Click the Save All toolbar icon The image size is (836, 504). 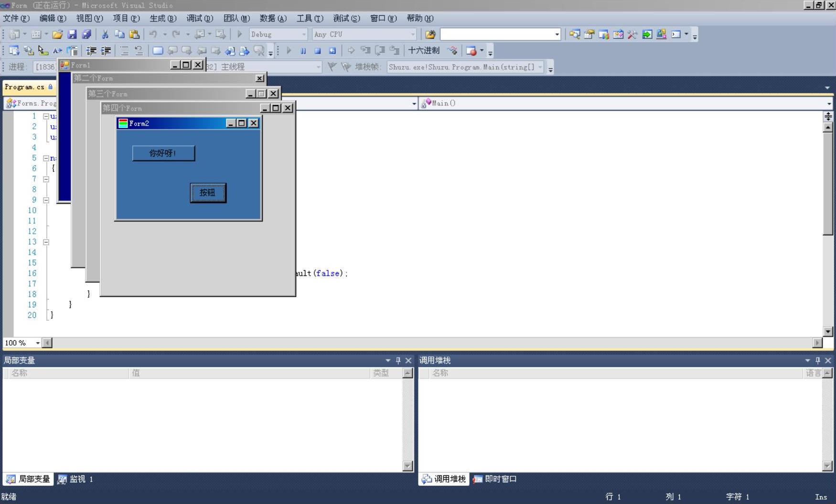(x=86, y=34)
